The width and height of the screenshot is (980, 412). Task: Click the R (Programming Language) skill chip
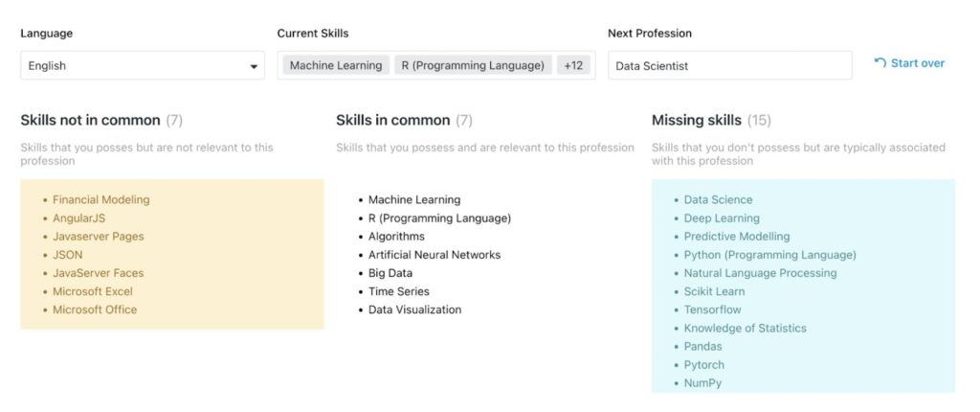473,65
